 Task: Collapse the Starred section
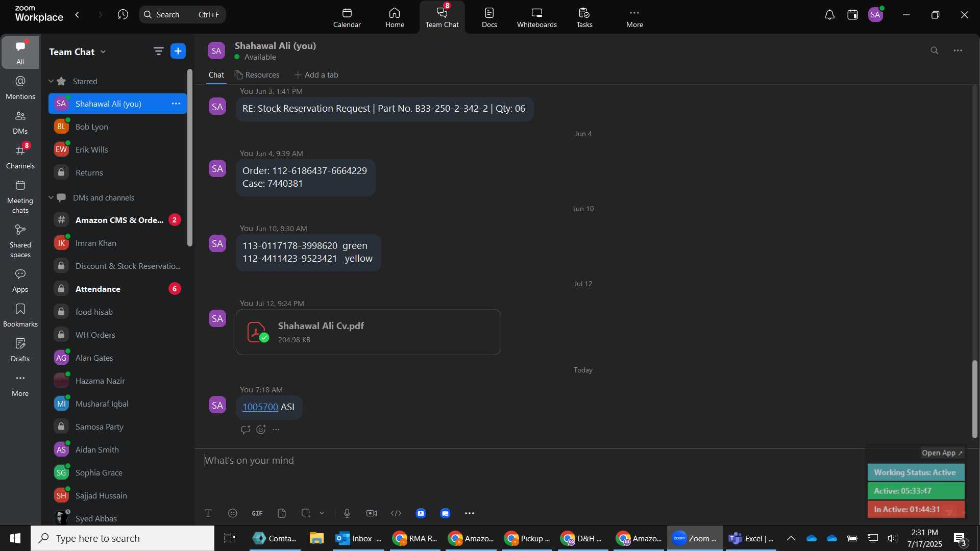click(51, 81)
